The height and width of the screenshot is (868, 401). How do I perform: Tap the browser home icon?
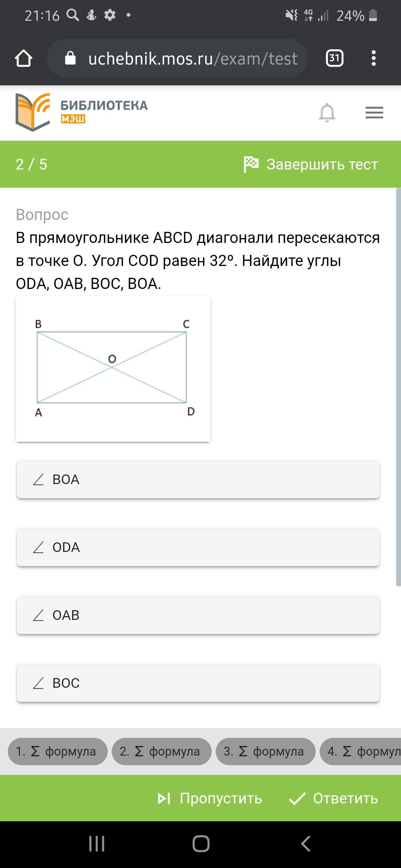pyautogui.click(x=23, y=59)
